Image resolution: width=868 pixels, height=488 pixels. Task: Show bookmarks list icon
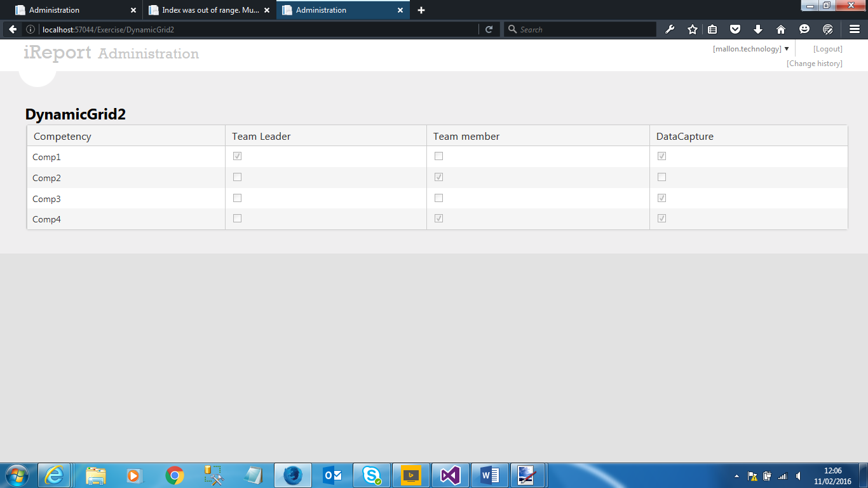[x=712, y=29]
